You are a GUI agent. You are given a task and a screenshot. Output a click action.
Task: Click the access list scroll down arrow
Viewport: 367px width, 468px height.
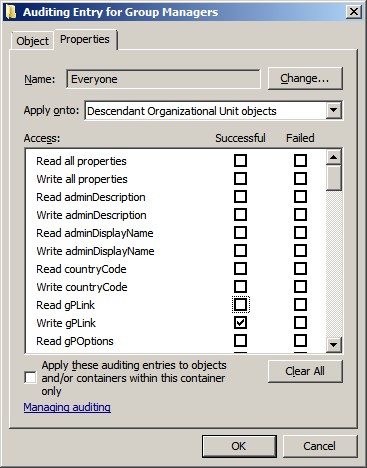[334, 345]
